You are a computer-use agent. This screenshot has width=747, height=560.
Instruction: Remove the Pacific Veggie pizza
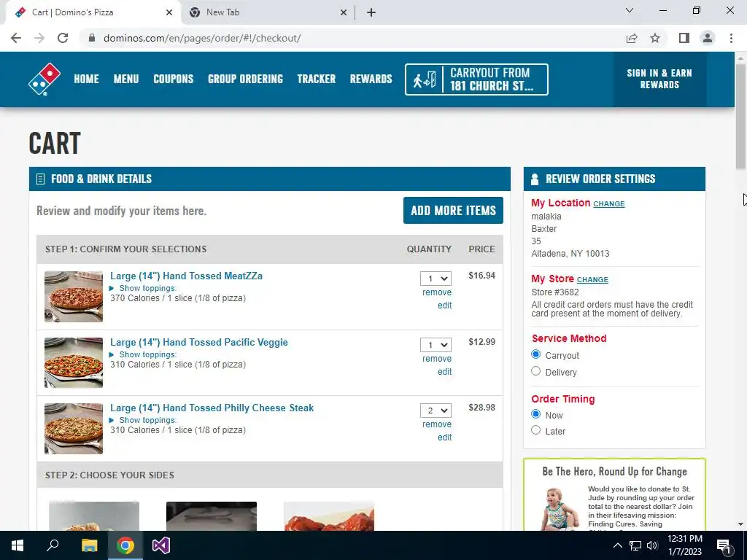437,359
